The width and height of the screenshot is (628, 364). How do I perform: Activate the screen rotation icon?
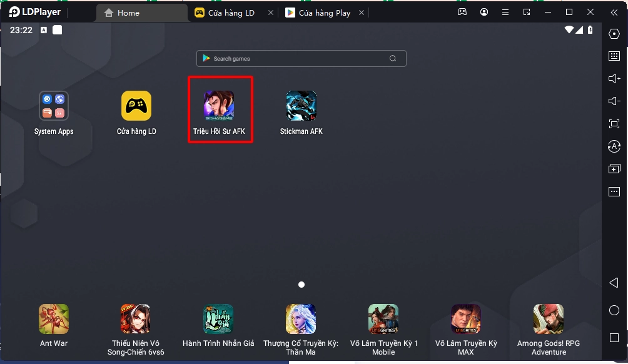point(614,146)
